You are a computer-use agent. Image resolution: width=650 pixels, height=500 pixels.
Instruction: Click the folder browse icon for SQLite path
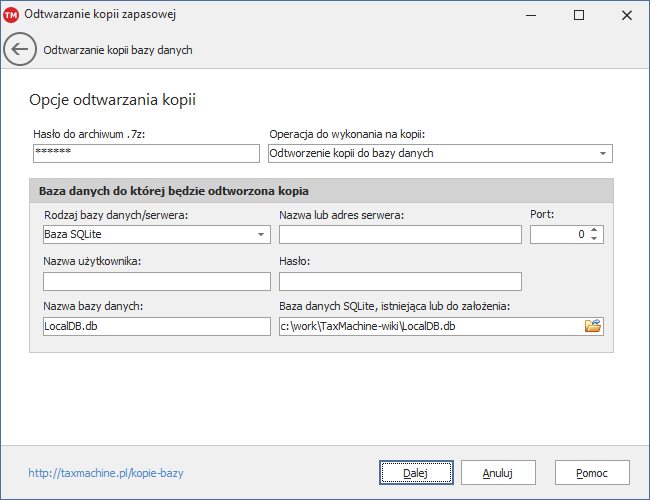(593, 326)
